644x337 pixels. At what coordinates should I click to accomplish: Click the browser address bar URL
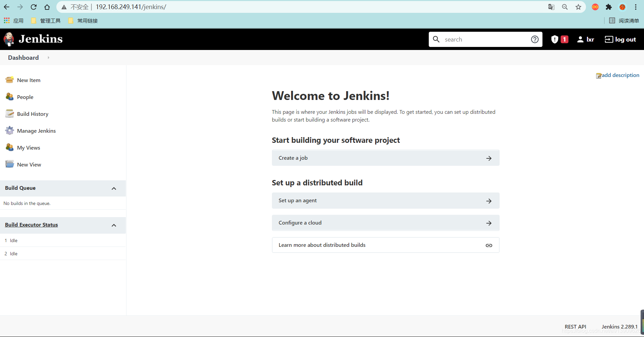(131, 7)
